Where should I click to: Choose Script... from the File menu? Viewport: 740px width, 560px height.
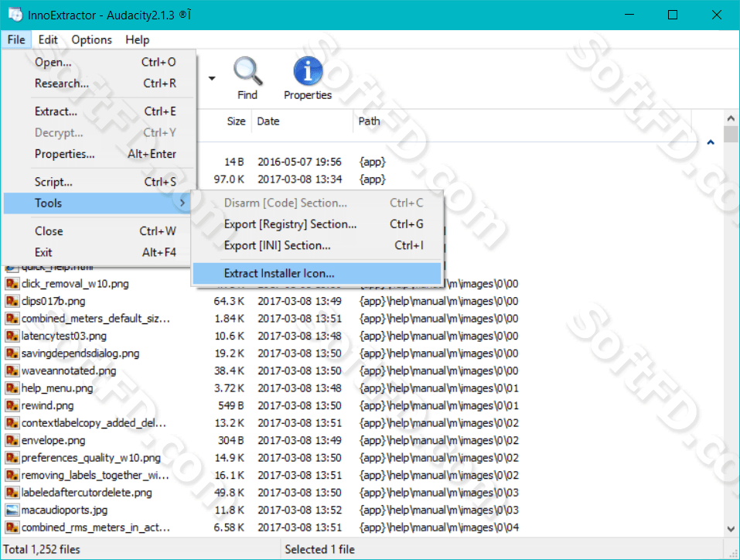tap(99, 182)
